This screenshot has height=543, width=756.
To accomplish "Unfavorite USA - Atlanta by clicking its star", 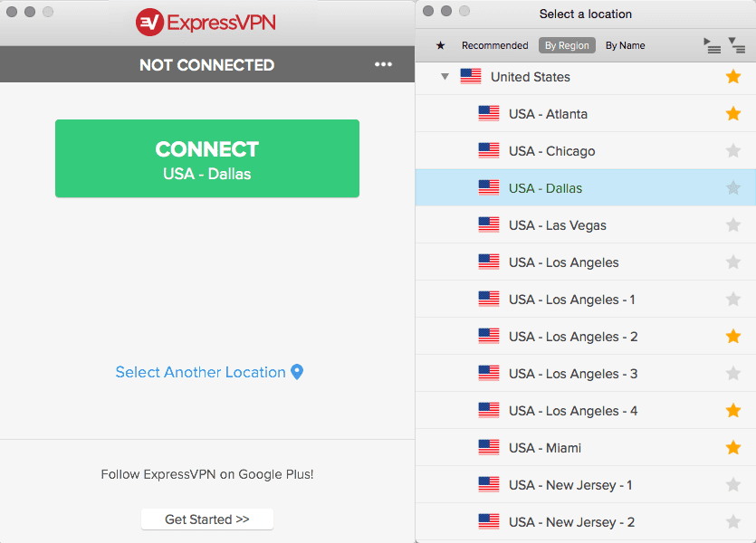I will [733, 113].
